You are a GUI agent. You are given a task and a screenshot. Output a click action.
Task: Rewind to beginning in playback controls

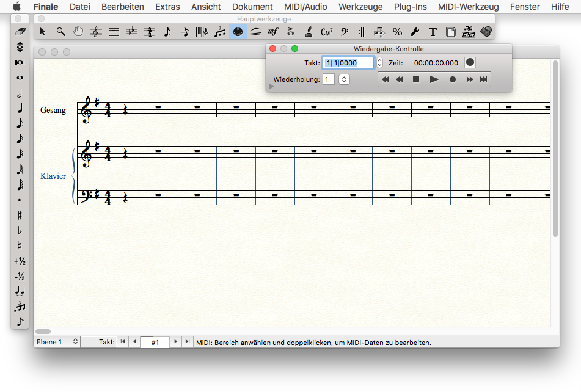point(385,79)
